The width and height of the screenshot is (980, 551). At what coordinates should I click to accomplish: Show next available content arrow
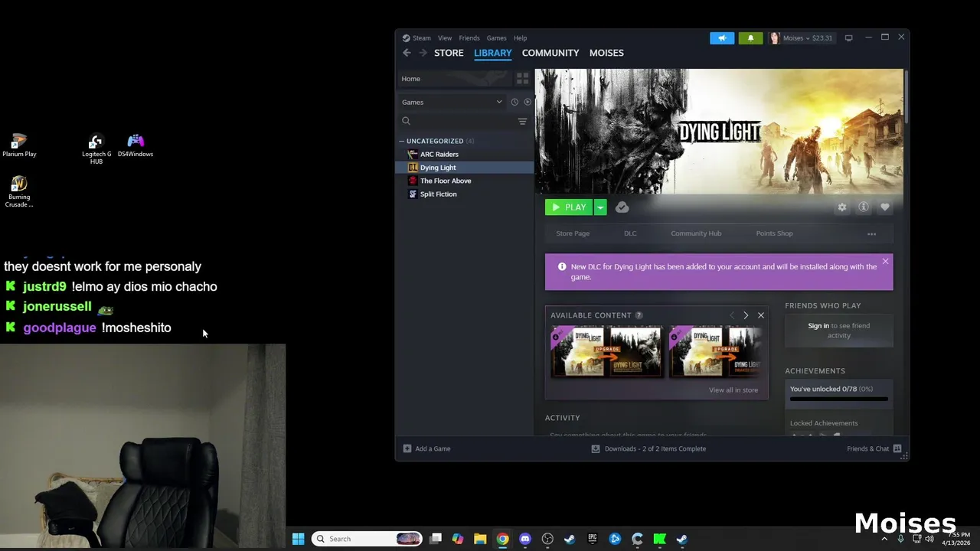tap(746, 315)
